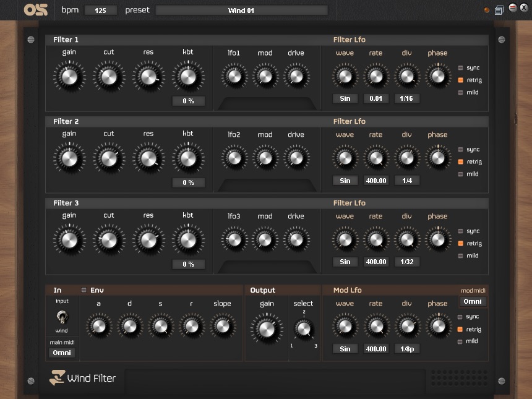Click the bpm 125 value field
This screenshot has width=532, height=399.
pos(100,11)
